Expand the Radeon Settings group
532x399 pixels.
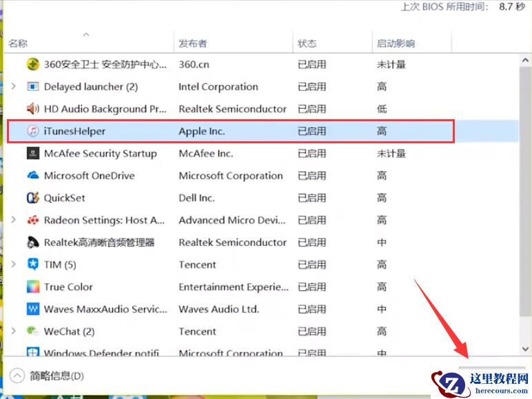(14, 220)
